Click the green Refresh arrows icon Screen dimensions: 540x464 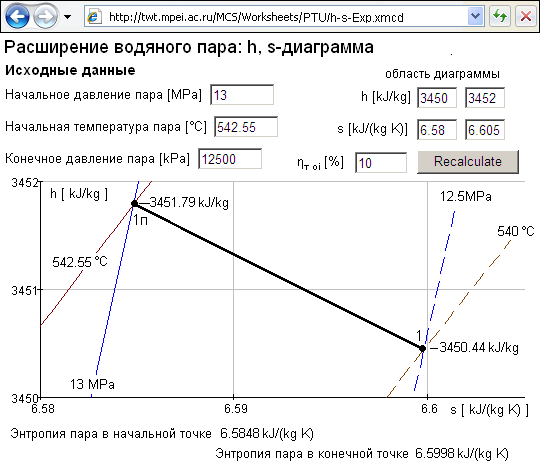click(499, 16)
